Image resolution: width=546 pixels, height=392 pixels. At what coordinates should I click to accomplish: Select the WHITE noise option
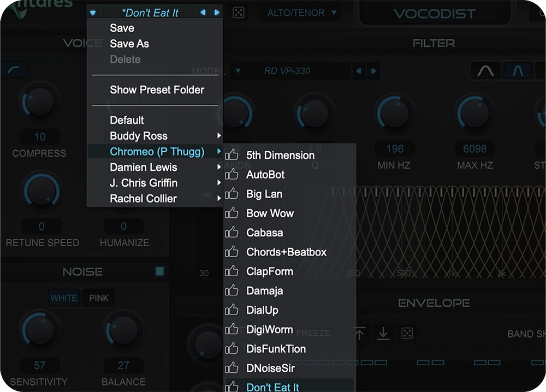64,298
